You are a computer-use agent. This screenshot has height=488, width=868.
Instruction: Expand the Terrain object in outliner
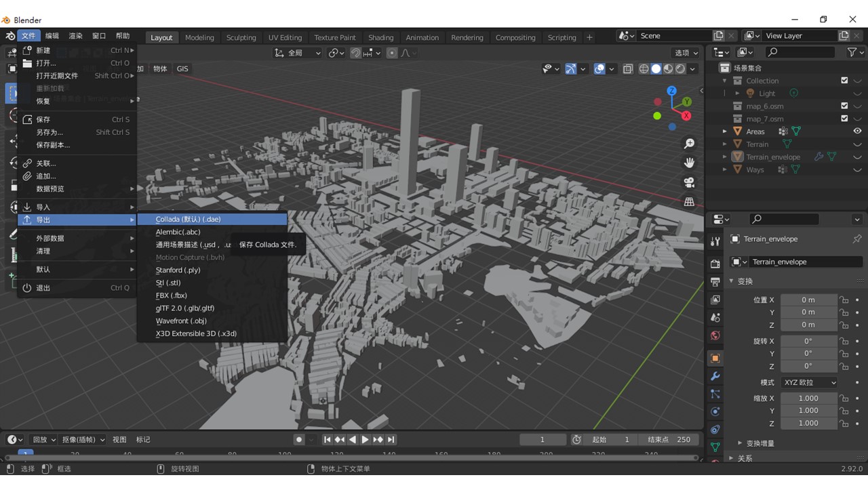[725, 144]
